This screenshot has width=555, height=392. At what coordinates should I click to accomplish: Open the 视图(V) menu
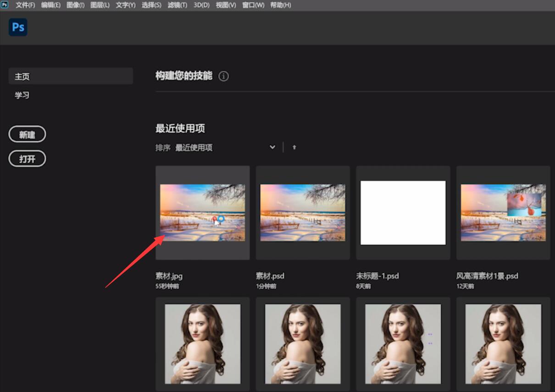coord(226,5)
